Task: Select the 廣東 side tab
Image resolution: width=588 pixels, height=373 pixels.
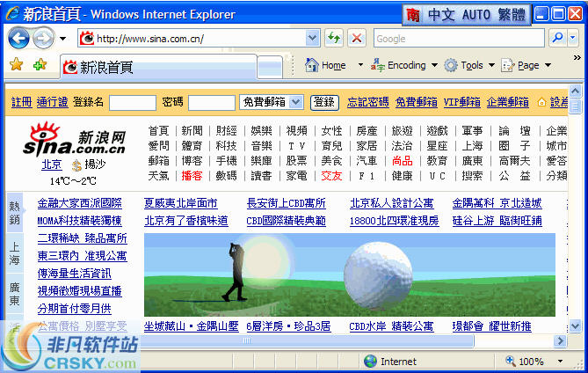Action: pyautogui.click(x=15, y=294)
